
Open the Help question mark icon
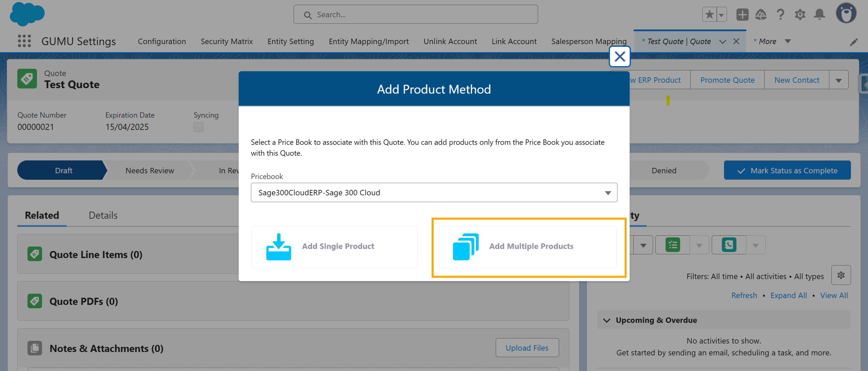pos(780,15)
